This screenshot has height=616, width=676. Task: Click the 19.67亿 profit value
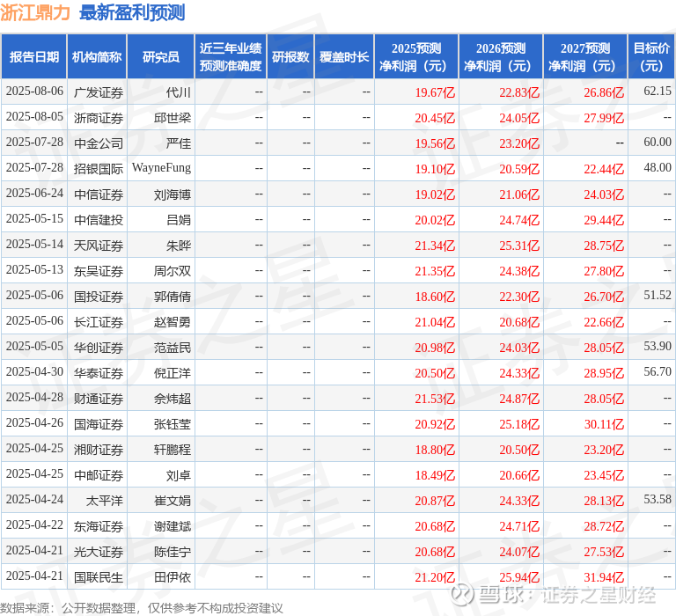[x=435, y=92]
